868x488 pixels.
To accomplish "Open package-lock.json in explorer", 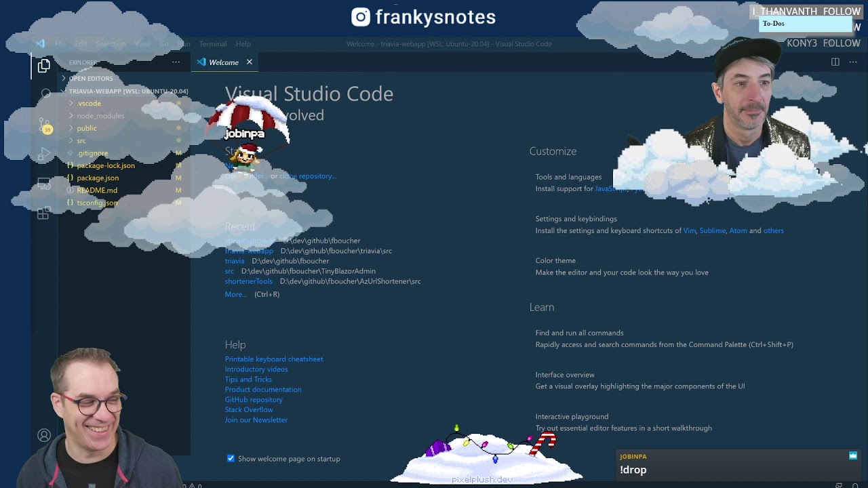I will (x=106, y=165).
